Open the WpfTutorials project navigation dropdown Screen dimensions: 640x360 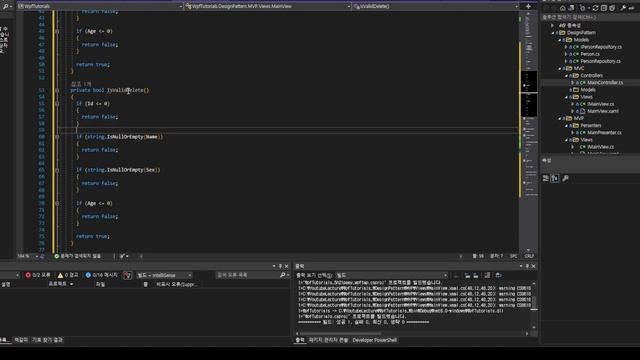point(100,6)
